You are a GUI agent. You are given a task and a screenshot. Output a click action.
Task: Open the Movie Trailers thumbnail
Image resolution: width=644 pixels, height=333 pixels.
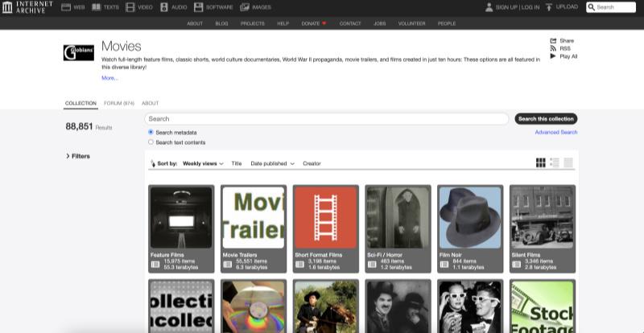254,217
